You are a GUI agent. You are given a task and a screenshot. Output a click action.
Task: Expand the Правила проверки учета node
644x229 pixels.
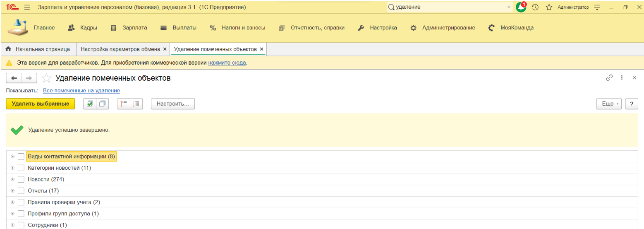tap(12, 202)
